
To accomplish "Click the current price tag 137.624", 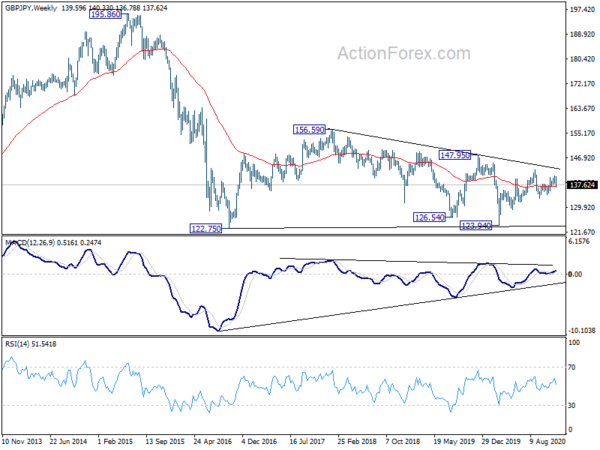I will point(582,185).
